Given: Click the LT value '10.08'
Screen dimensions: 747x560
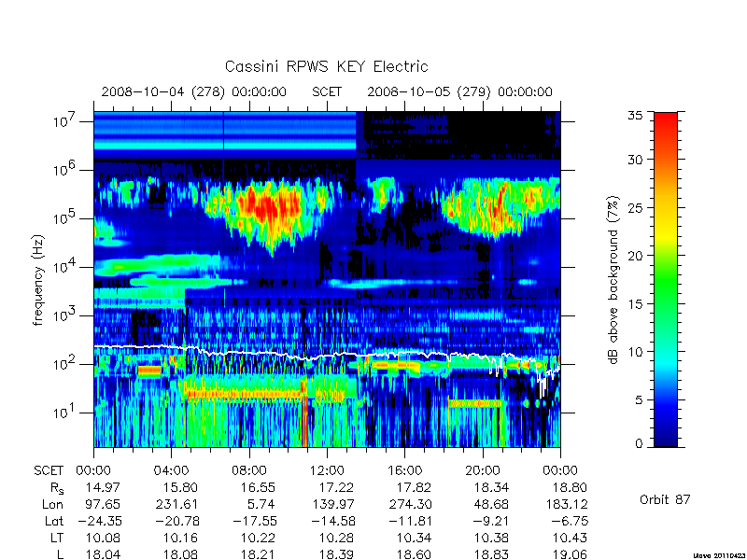Looking at the screenshot, I should coord(103,538).
